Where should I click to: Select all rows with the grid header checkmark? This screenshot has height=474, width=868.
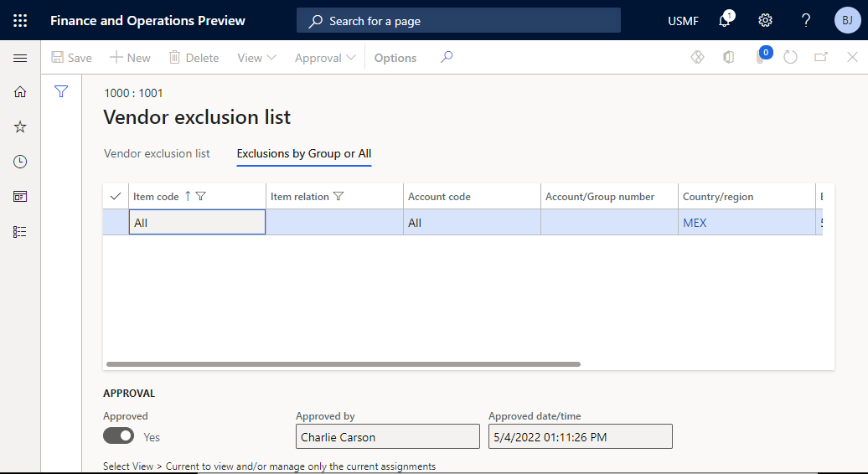(x=116, y=197)
